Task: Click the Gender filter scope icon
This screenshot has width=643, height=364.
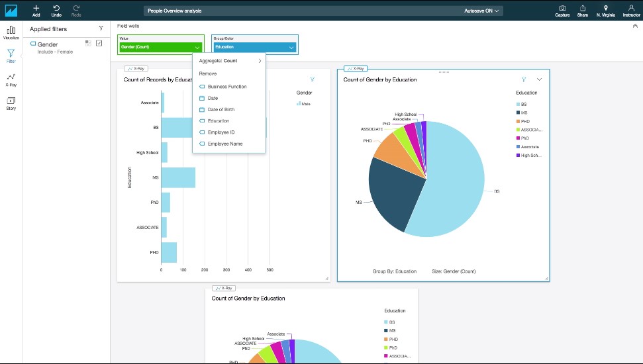Action: pos(88,43)
